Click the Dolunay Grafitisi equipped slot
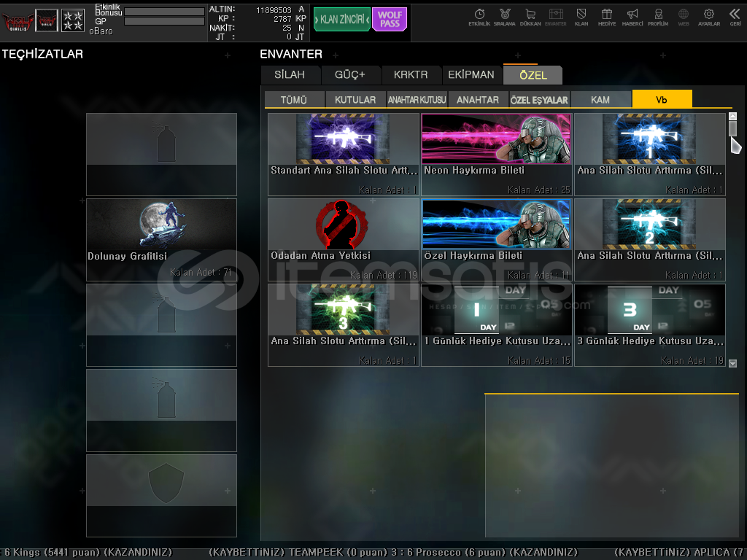747x560 pixels. 161,240
